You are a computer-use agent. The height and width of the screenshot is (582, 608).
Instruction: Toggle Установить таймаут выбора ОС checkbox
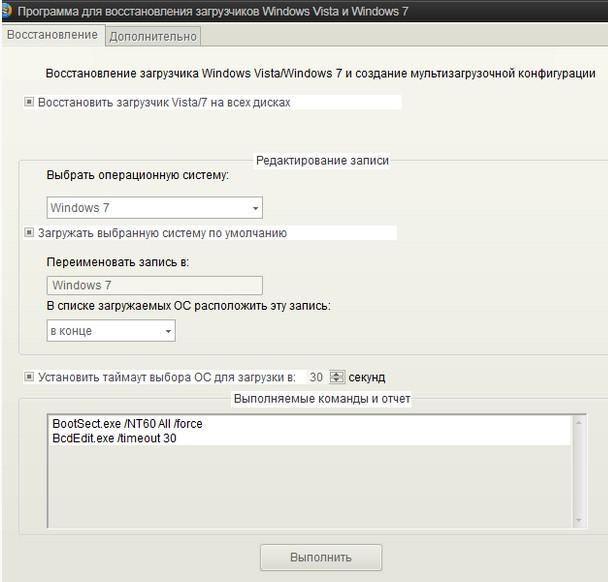click(29, 376)
